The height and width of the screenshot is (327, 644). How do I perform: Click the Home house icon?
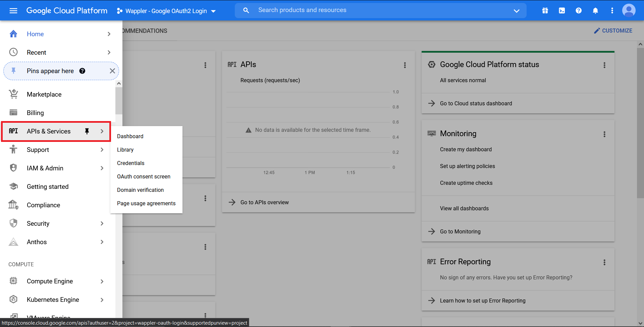tap(13, 34)
